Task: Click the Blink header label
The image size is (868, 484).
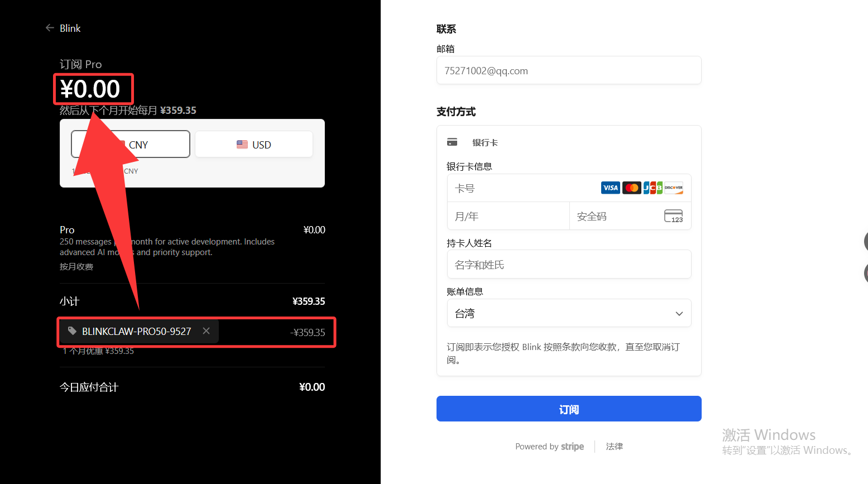Action: 70,28
